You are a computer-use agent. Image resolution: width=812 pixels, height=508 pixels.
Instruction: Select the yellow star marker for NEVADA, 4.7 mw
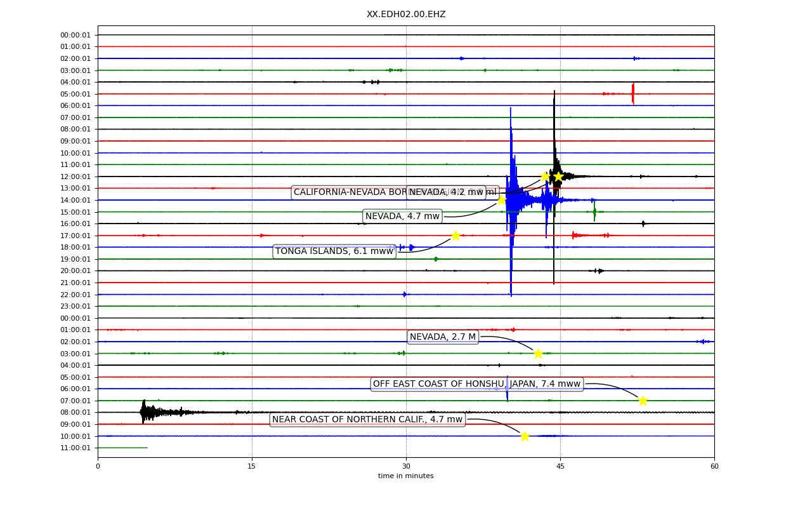(x=502, y=200)
